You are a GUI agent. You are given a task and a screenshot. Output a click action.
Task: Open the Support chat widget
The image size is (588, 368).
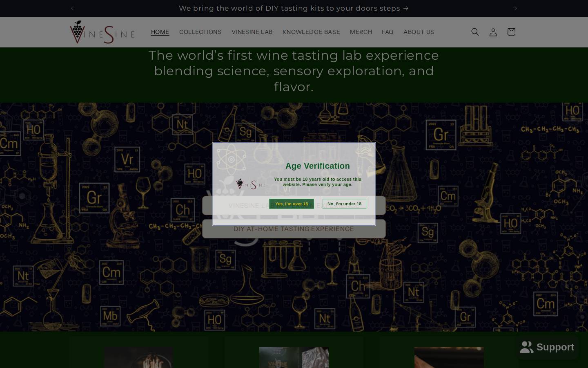point(547,347)
